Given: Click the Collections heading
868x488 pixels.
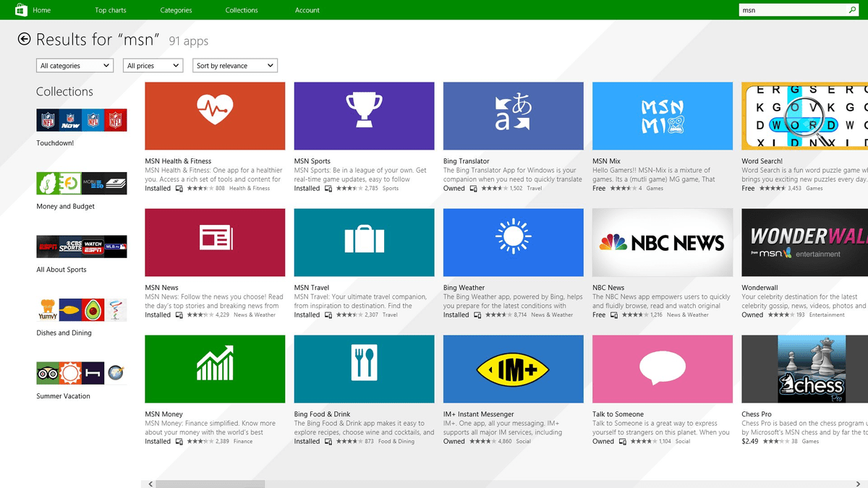Looking at the screenshot, I should coord(65,92).
